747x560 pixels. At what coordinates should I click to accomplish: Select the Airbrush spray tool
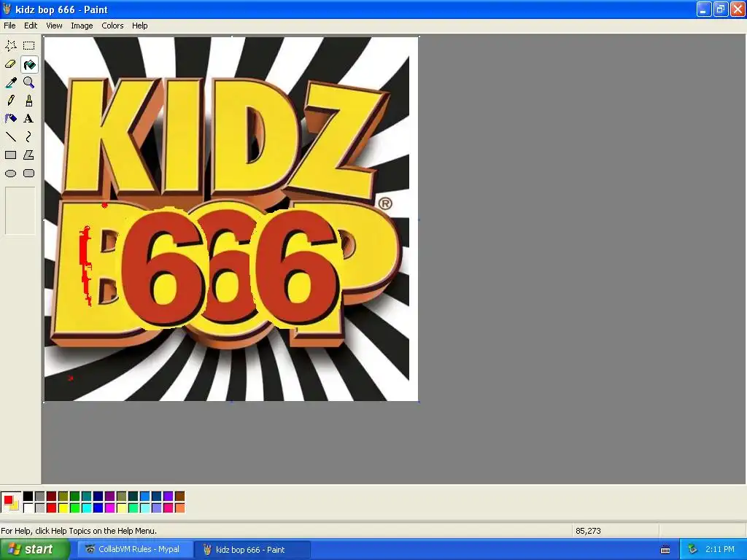11,119
